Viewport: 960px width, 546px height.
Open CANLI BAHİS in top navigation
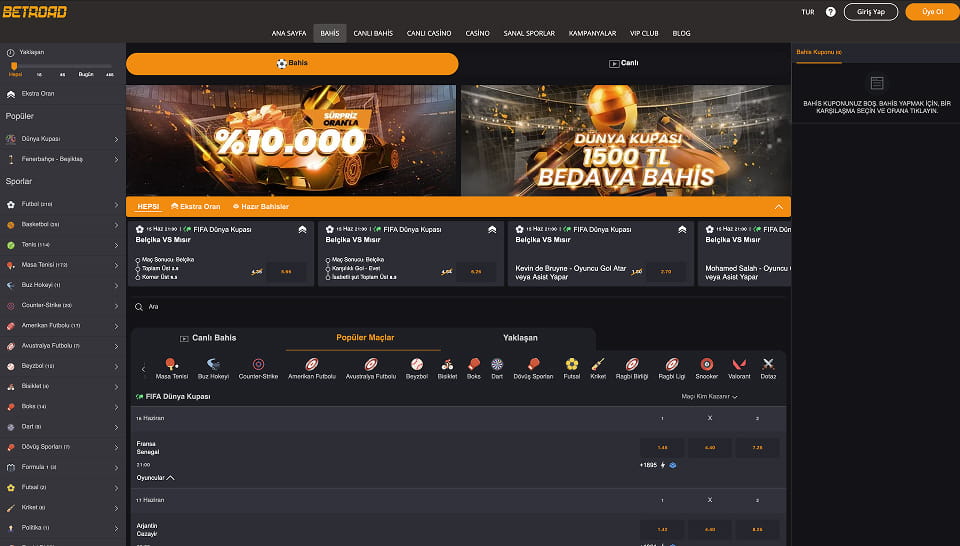(x=373, y=33)
